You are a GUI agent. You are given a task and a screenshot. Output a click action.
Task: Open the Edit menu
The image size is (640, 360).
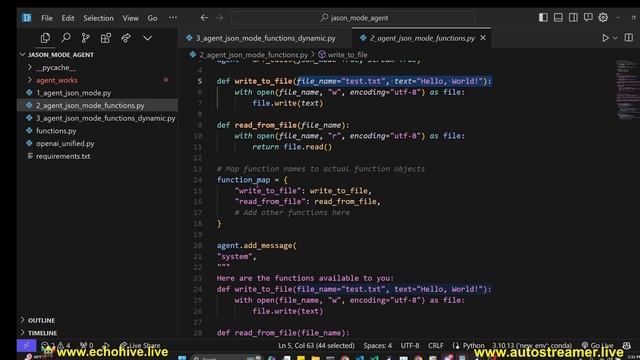(x=68, y=18)
